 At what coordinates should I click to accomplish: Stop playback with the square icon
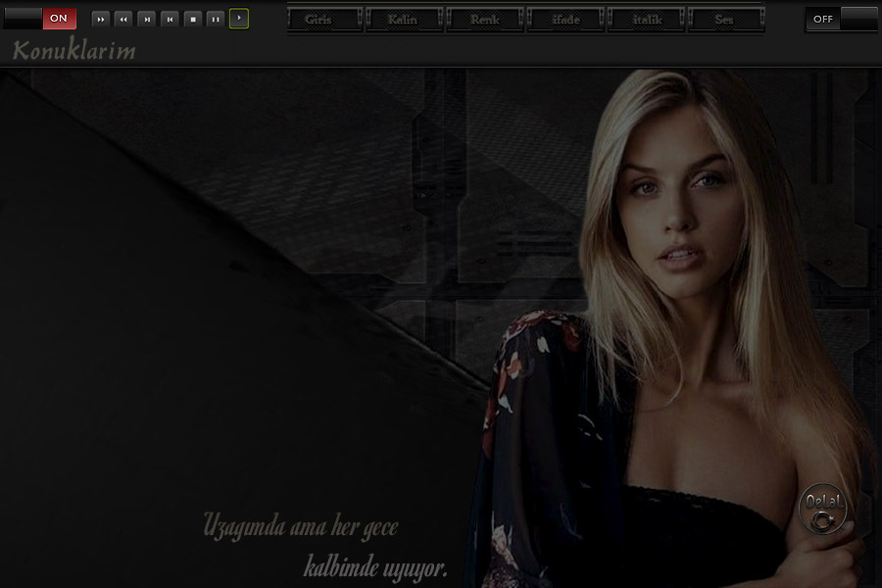tap(193, 19)
